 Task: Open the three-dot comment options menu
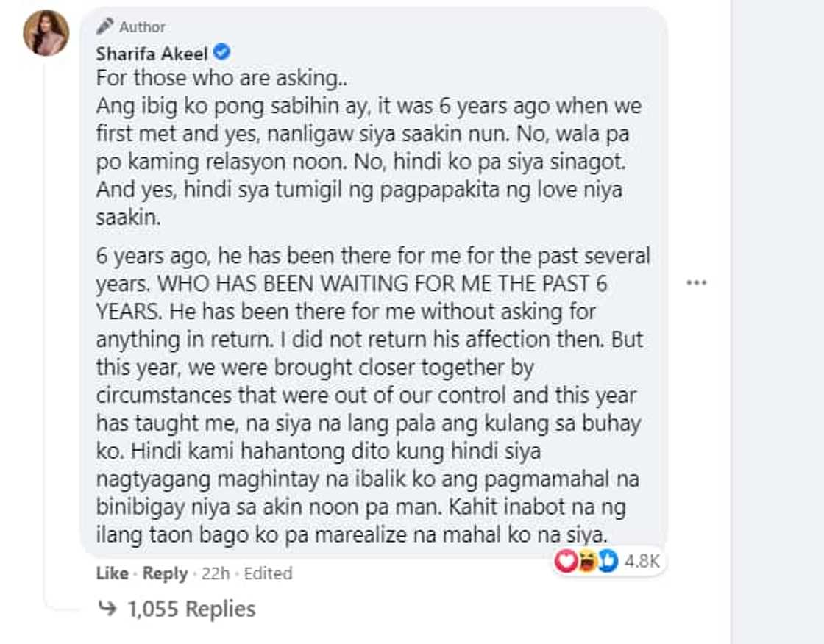(x=696, y=283)
